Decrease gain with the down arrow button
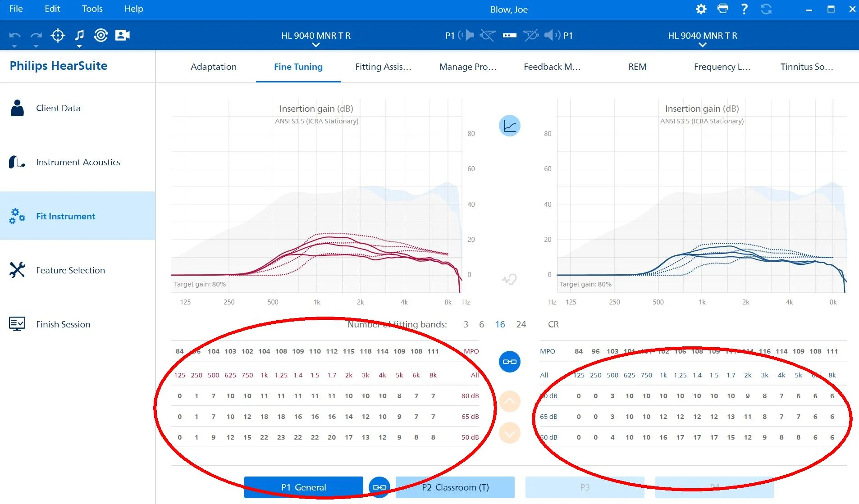859x504 pixels. (509, 433)
